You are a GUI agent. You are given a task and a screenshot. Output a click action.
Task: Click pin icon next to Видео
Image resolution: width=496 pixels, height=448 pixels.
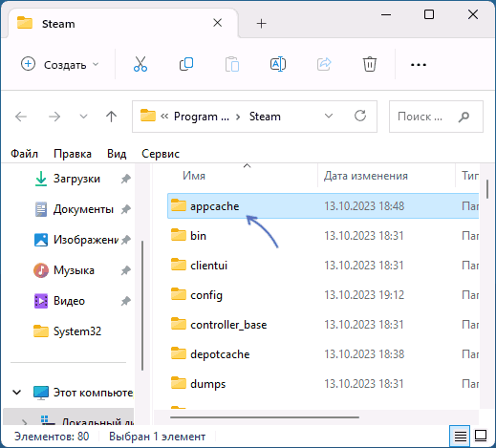coord(126,301)
